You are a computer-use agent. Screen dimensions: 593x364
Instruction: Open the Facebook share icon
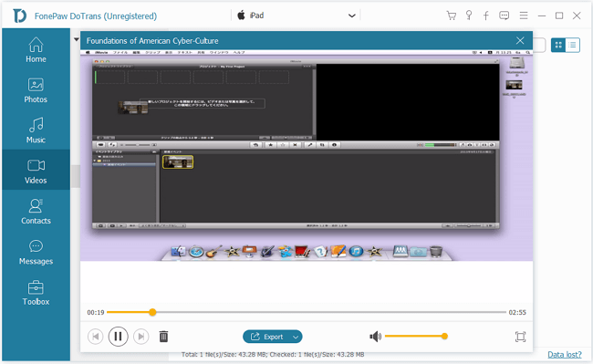(486, 16)
